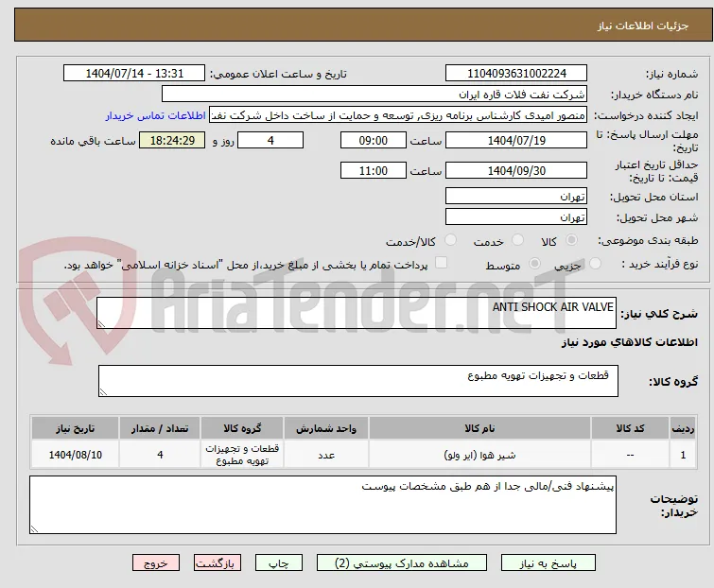
Task: Click the days remaining field showing 4
Action: 270,140
